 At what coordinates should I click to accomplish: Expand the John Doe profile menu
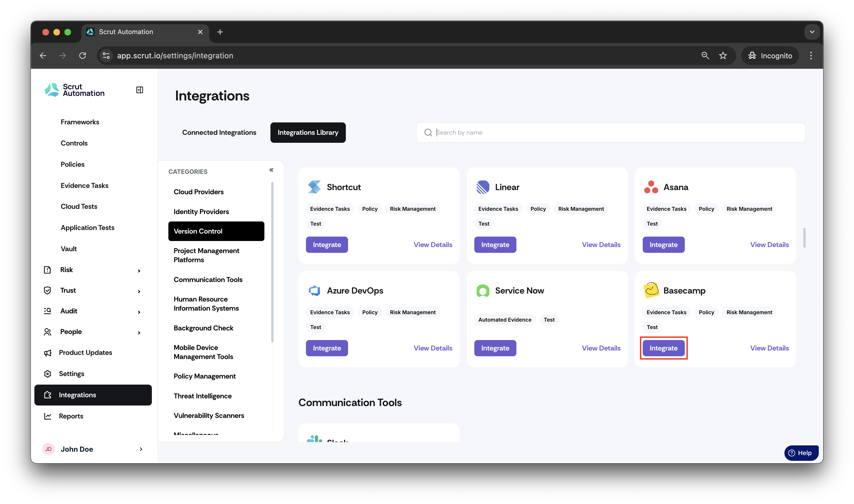click(141, 449)
